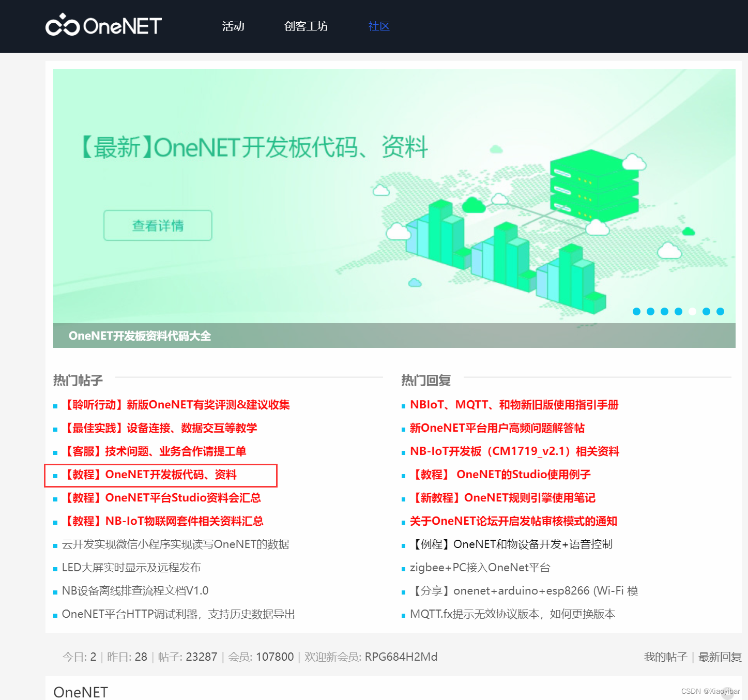Open 【新教程】OneNET规则引擎使用笔记 reply

pyautogui.click(x=503, y=498)
